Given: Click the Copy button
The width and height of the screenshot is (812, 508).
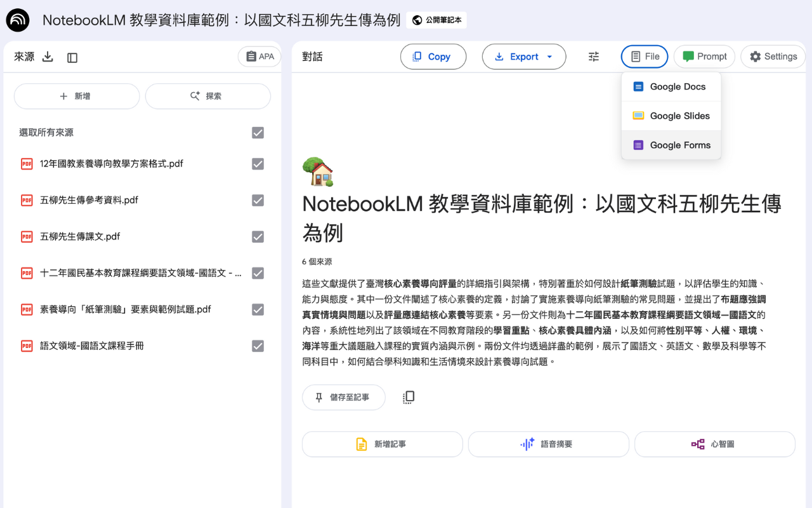Looking at the screenshot, I should tap(433, 57).
